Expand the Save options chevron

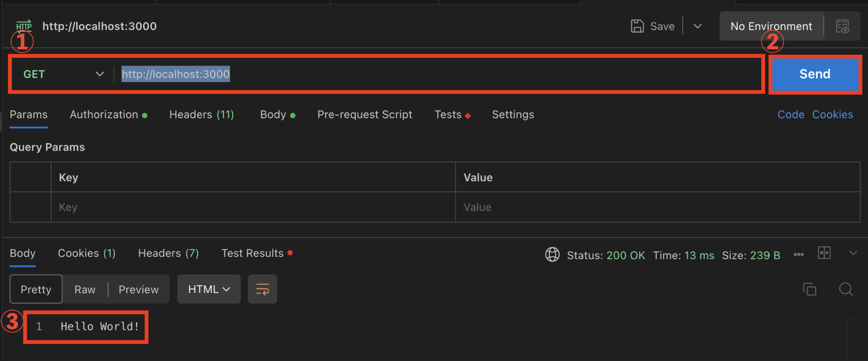[698, 26]
